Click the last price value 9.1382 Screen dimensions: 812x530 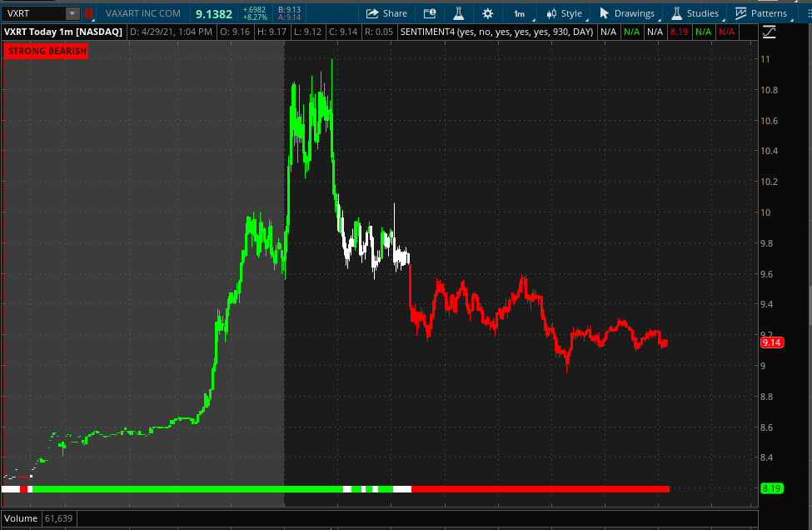[x=214, y=14]
